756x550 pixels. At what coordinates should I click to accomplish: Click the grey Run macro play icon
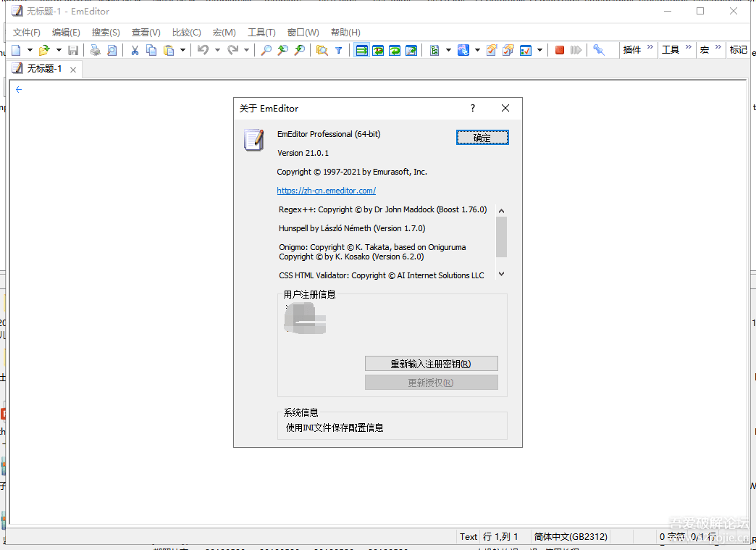(576, 50)
